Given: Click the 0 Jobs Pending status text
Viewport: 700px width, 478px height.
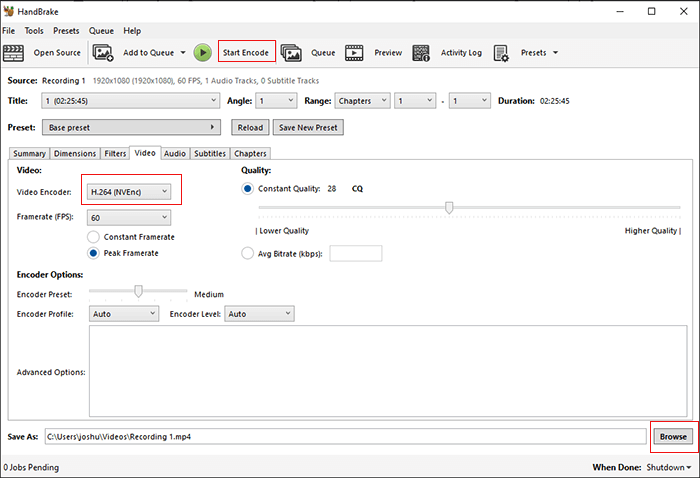Looking at the screenshot, I should pos(31,467).
